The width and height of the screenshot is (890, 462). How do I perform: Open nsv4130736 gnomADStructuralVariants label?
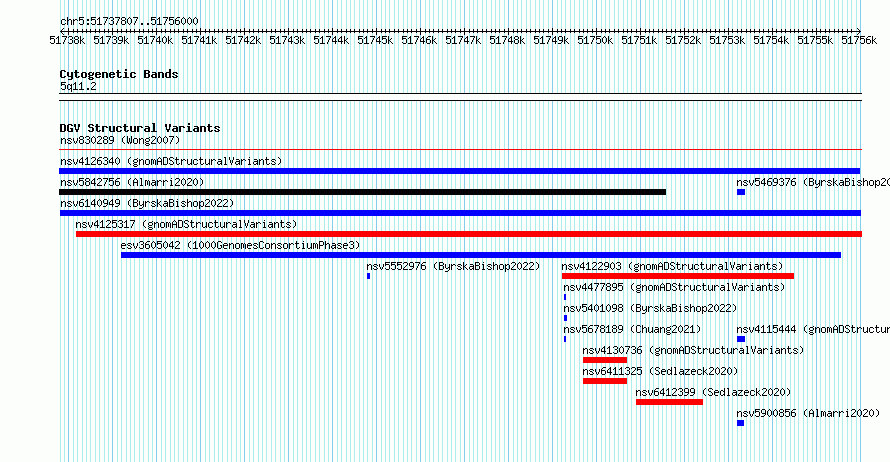694,350
